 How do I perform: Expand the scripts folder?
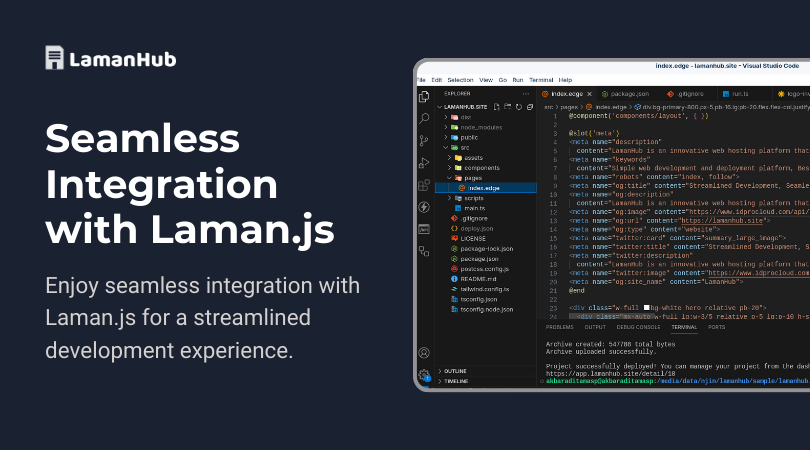449,198
